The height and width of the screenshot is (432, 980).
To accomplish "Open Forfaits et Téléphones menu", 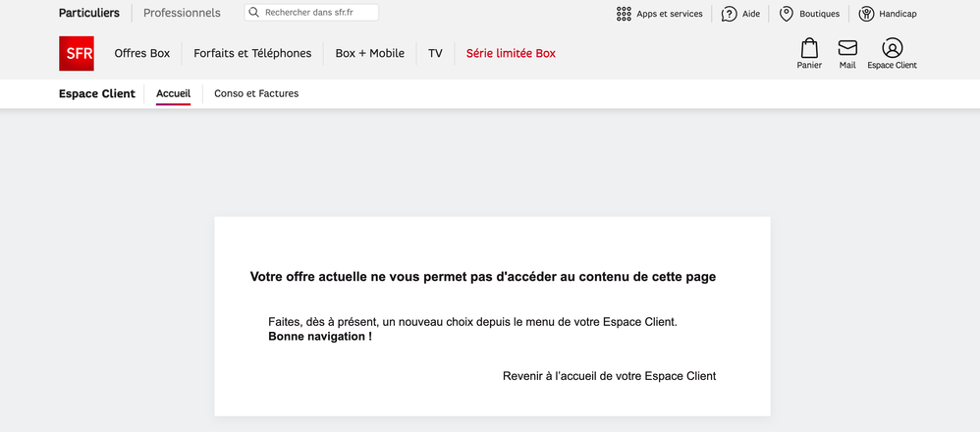I will tap(252, 53).
